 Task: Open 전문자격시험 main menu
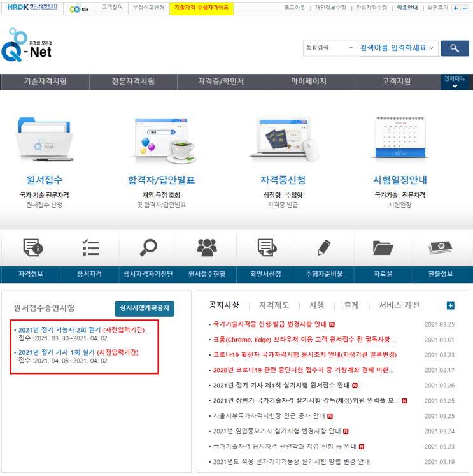pyautogui.click(x=133, y=82)
